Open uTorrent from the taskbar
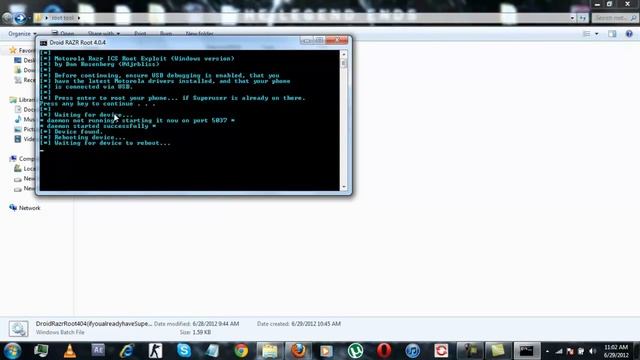 click(355, 351)
